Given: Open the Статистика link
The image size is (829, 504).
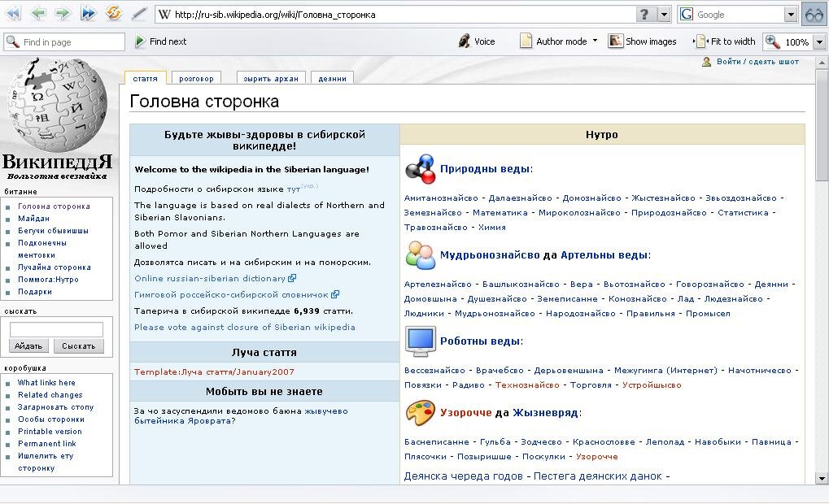Looking at the screenshot, I should tap(743, 213).
